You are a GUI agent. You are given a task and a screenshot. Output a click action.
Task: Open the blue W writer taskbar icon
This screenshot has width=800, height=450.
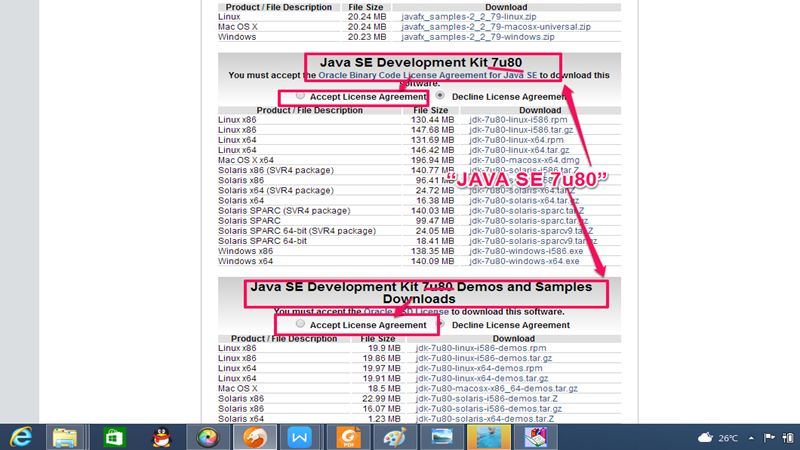pyautogui.click(x=300, y=438)
